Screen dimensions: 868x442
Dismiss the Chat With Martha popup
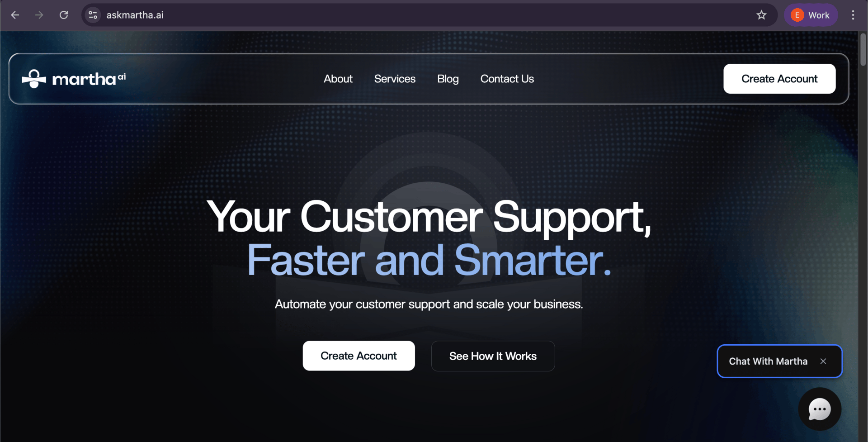(x=823, y=361)
